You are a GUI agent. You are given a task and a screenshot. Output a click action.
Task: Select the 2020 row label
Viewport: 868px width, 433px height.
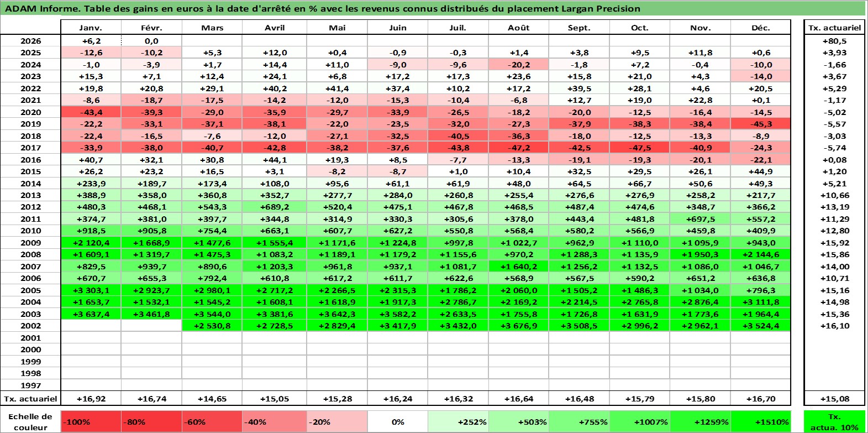click(30, 112)
